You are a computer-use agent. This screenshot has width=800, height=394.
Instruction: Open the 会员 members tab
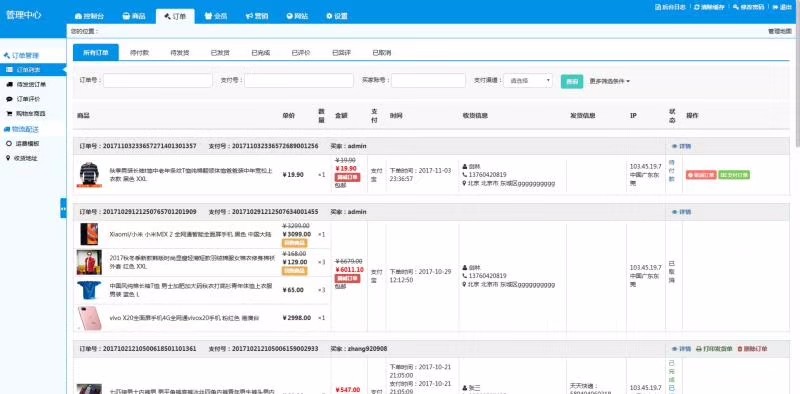216,16
